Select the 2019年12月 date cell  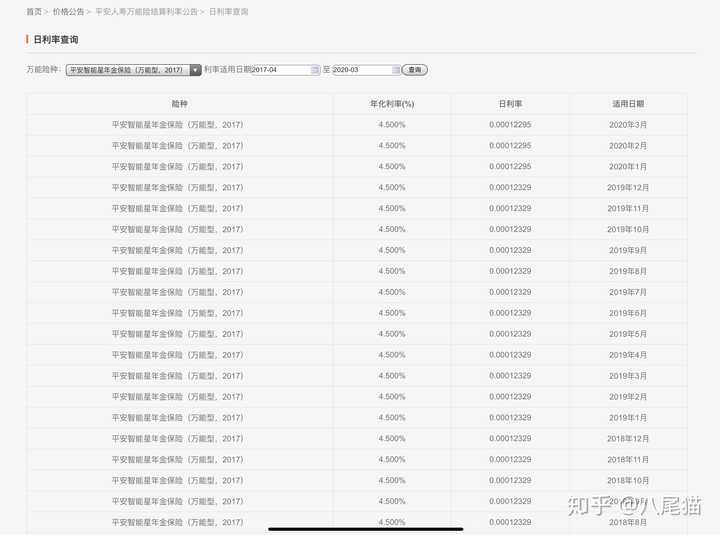(x=628, y=187)
